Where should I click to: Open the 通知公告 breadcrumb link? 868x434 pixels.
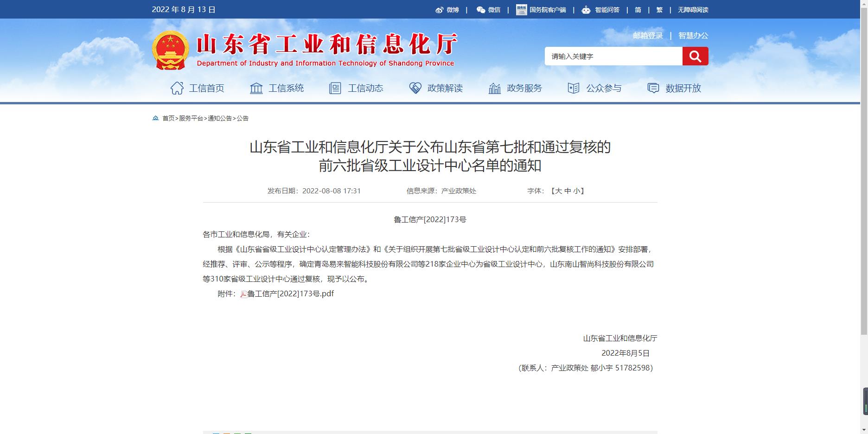click(x=220, y=118)
